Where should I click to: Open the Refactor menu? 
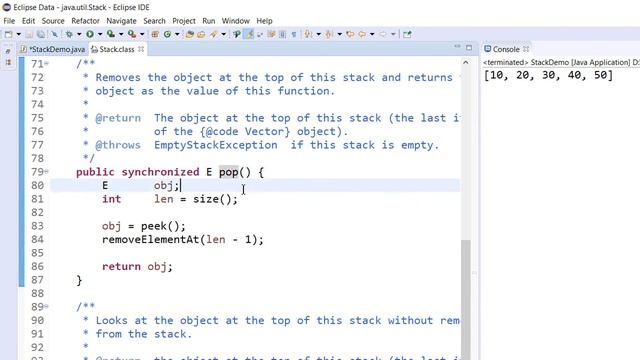coord(85,21)
